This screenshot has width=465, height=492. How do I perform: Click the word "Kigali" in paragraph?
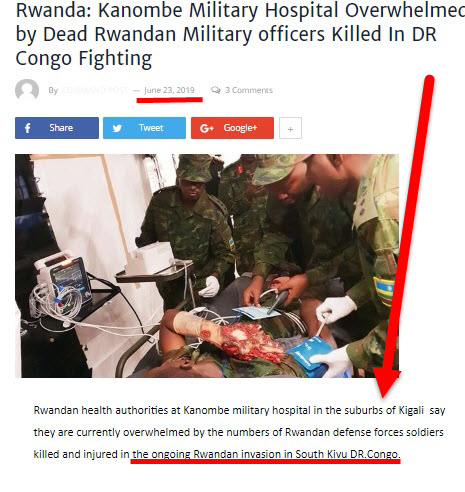point(411,410)
